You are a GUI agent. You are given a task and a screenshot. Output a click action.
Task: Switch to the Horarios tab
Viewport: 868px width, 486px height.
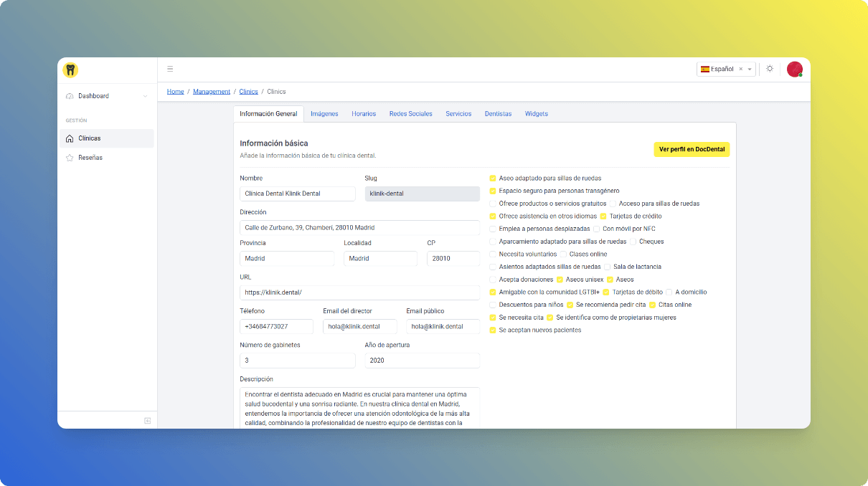(x=364, y=114)
